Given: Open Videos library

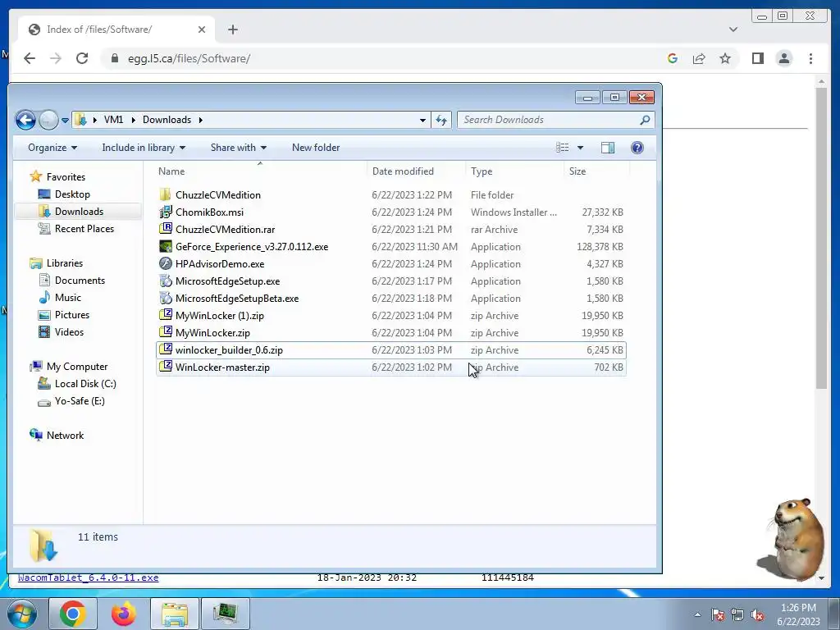Looking at the screenshot, I should 69,332.
